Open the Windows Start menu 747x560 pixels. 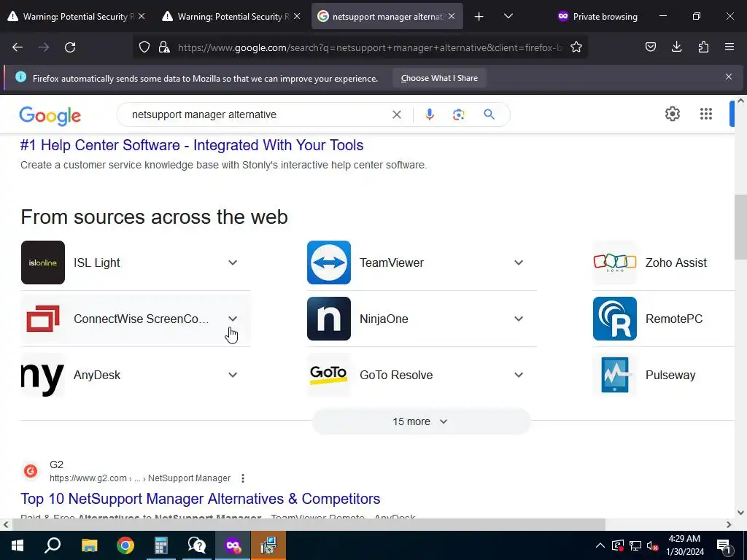pyautogui.click(x=18, y=545)
